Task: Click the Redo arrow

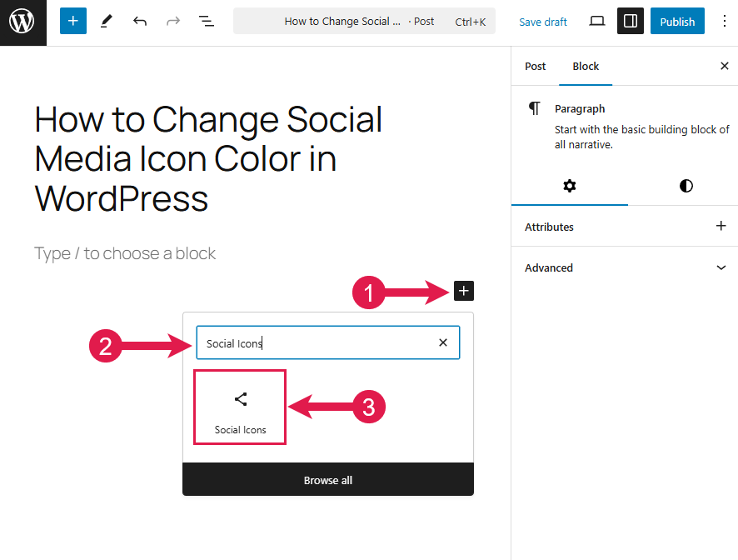Action: (173, 22)
